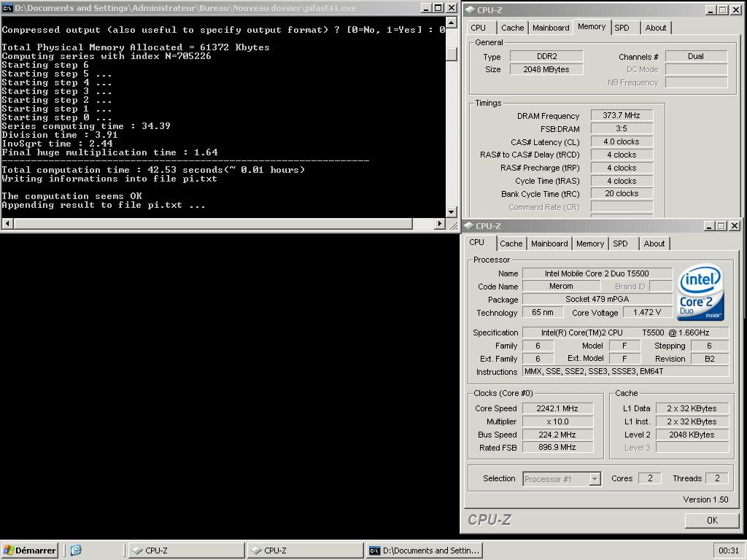This screenshot has width=747, height=560.
Task: Open Cache tab in lower CPU-Z window
Action: pyautogui.click(x=511, y=244)
